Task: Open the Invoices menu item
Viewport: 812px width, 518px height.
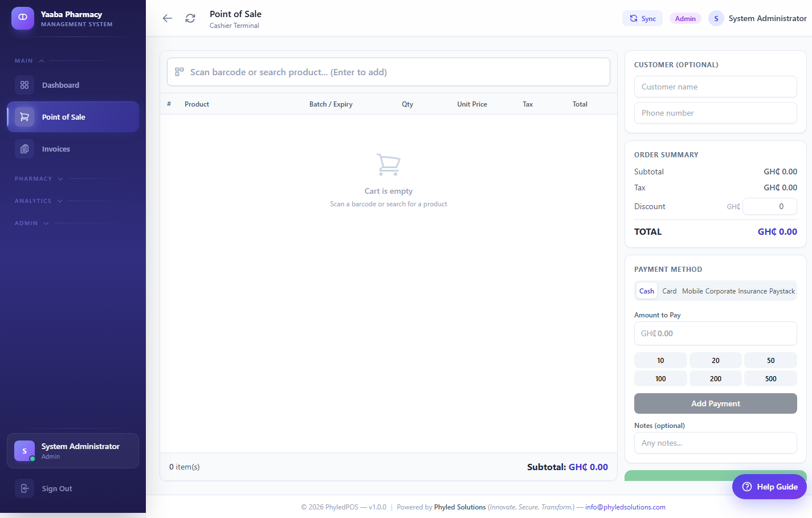Action: click(73, 149)
